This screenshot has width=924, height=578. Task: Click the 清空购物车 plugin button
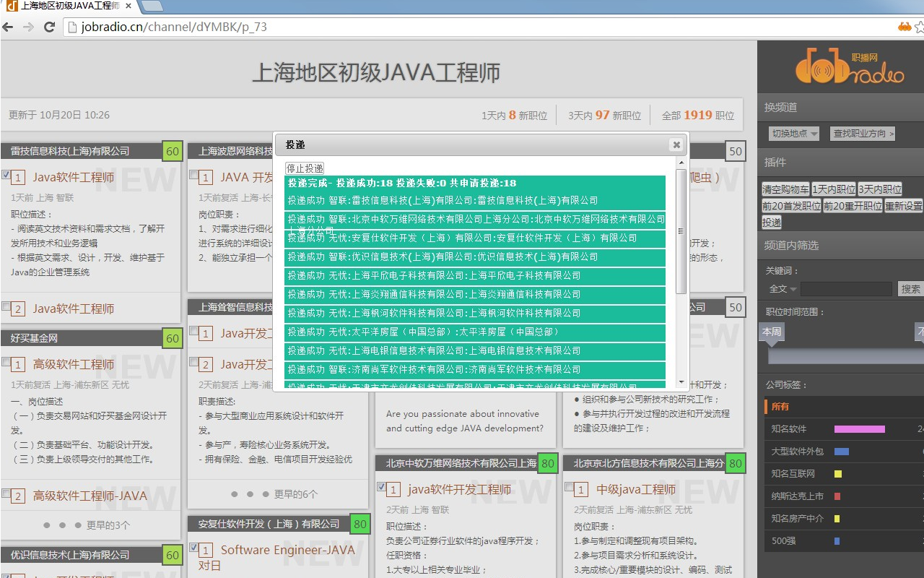click(785, 189)
